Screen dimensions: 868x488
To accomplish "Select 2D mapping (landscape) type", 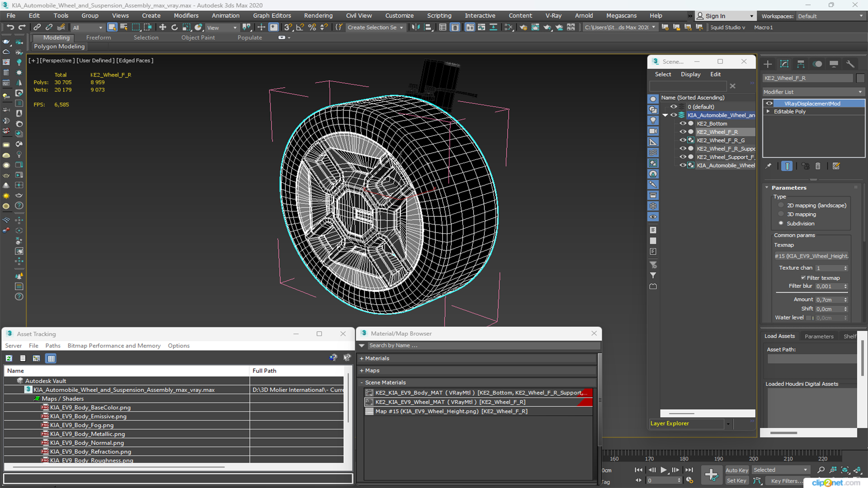I will [781, 205].
